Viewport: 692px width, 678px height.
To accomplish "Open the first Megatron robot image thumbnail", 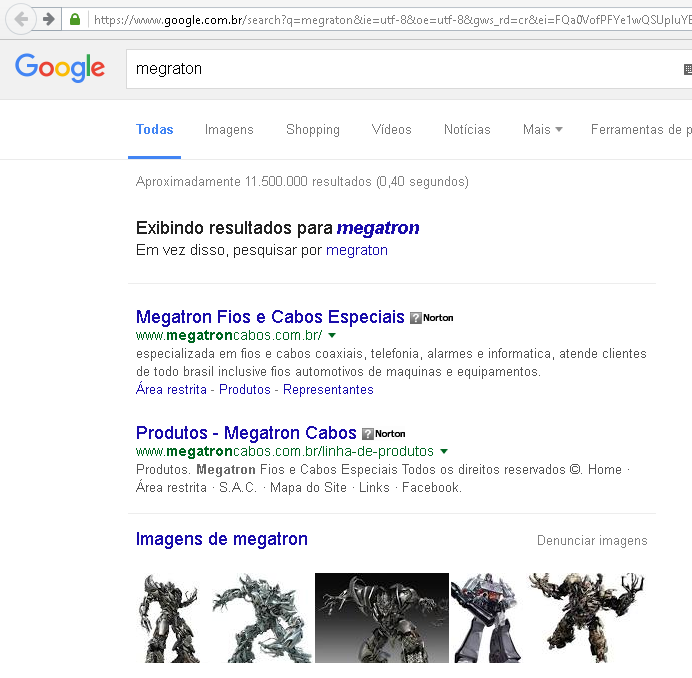I will [x=169, y=617].
